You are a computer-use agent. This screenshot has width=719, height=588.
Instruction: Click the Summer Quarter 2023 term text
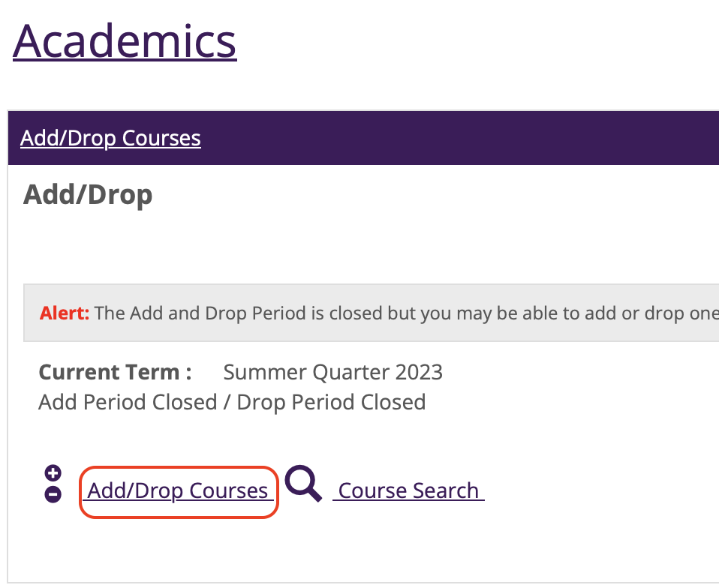point(332,371)
